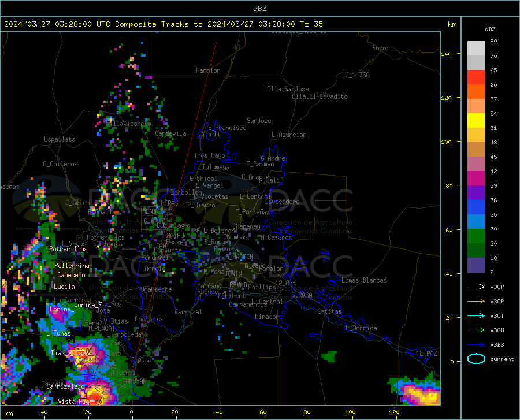Click the Pellegrina map label
This screenshot has height=420, width=520.
coord(72,266)
